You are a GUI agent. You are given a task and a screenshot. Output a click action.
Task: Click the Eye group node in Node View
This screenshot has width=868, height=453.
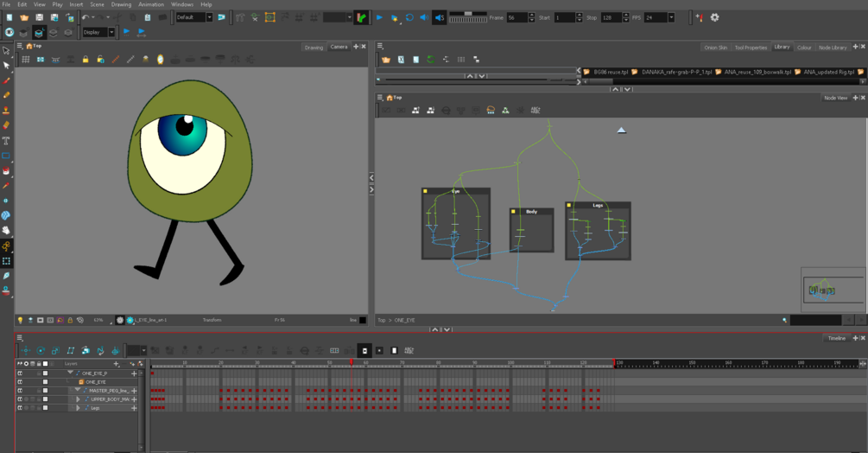(455, 223)
